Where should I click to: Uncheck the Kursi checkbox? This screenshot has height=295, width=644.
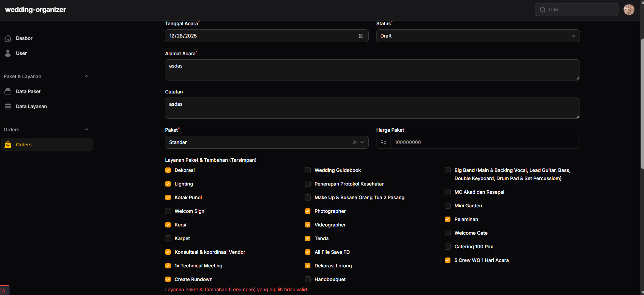pos(168,225)
